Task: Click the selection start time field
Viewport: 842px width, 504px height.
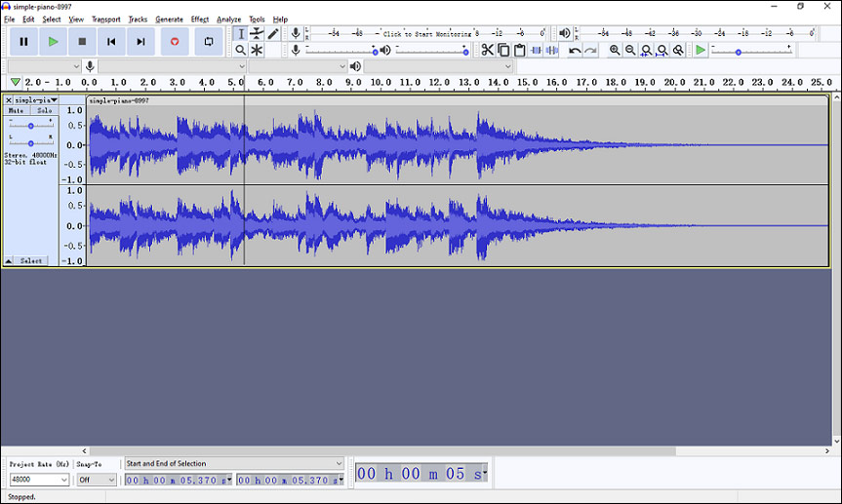Action: coord(179,480)
